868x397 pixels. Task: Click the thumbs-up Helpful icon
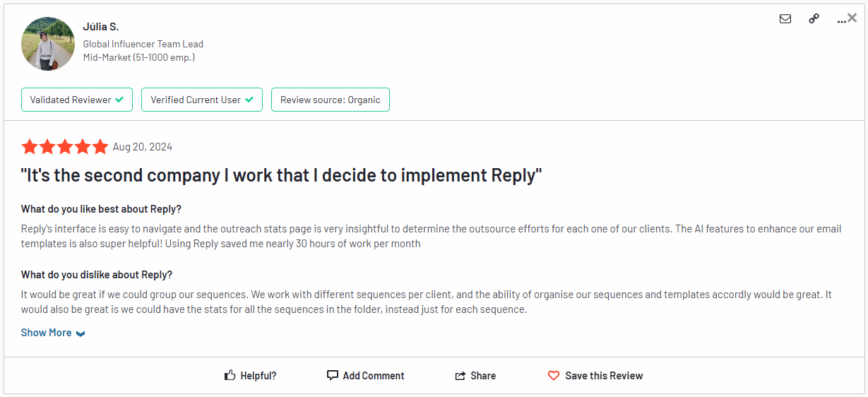230,376
